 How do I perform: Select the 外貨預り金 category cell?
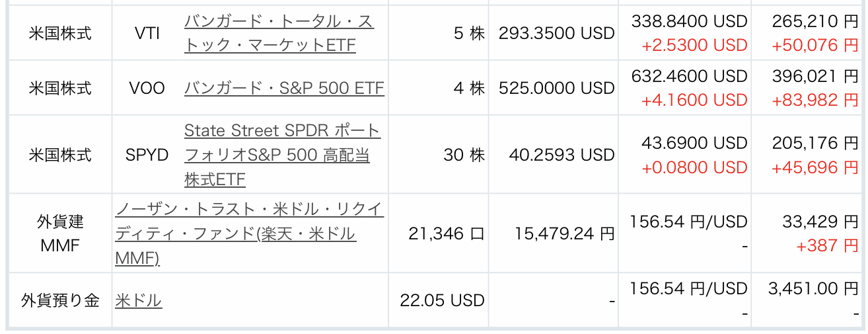coord(60,300)
